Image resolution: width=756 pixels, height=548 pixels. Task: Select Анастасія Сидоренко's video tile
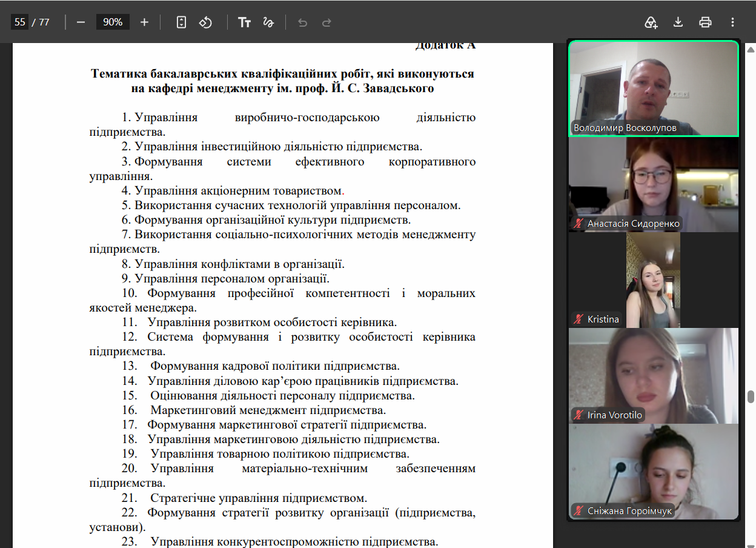pos(653,185)
